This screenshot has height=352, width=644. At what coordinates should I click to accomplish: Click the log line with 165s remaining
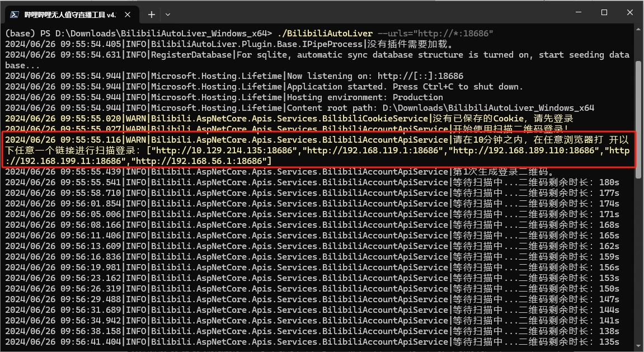(312, 236)
